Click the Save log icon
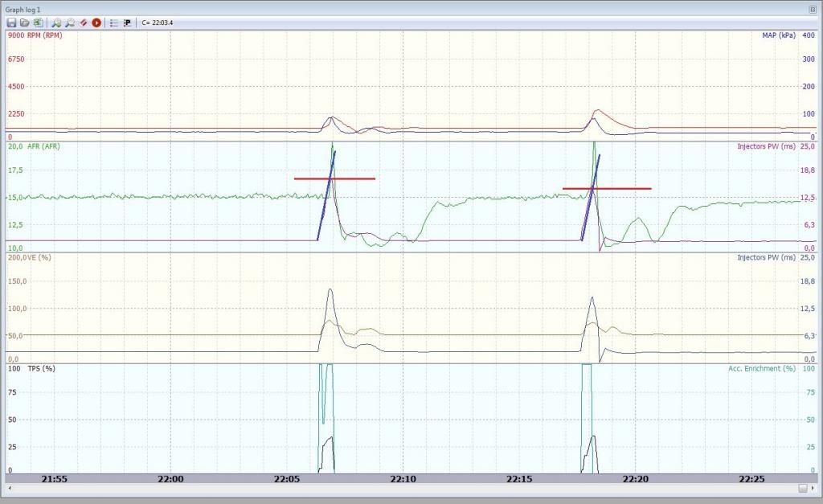The image size is (823, 504). pyautogui.click(x=12, y=23)
